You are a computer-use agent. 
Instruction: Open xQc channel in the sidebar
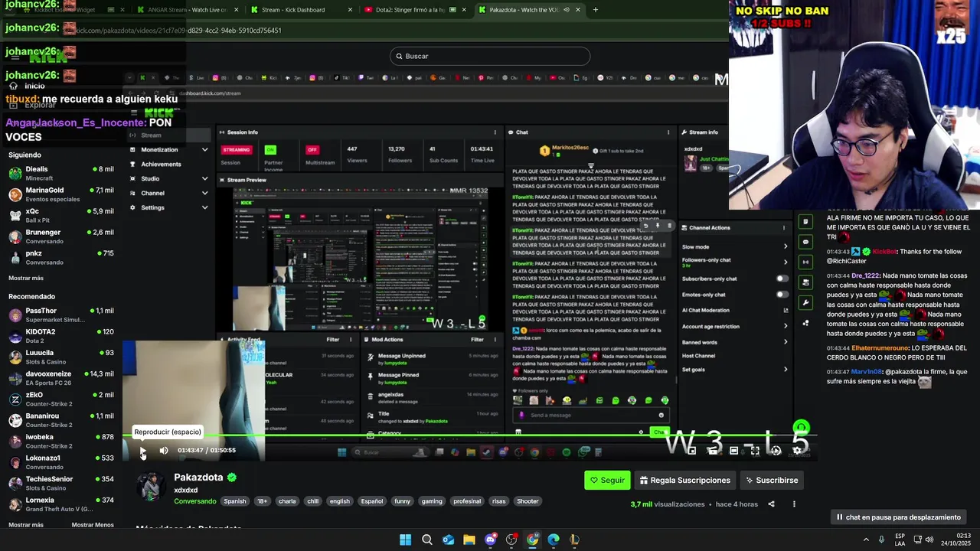61,215
